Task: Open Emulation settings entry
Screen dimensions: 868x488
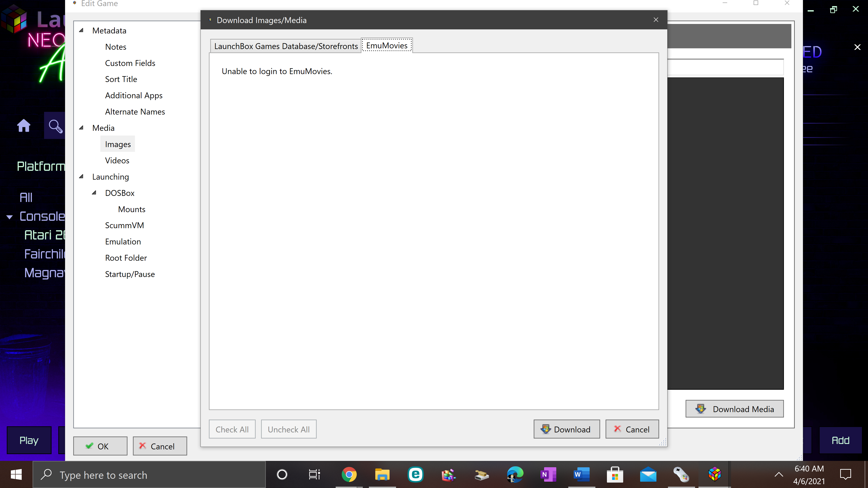Action: click(x=123, y=242)
